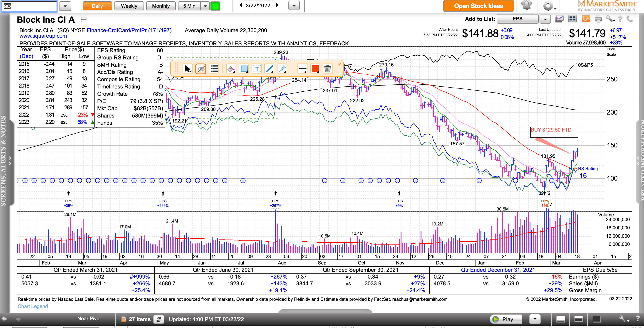
Task: Open the drawing list tool
Action: (214, 69)
